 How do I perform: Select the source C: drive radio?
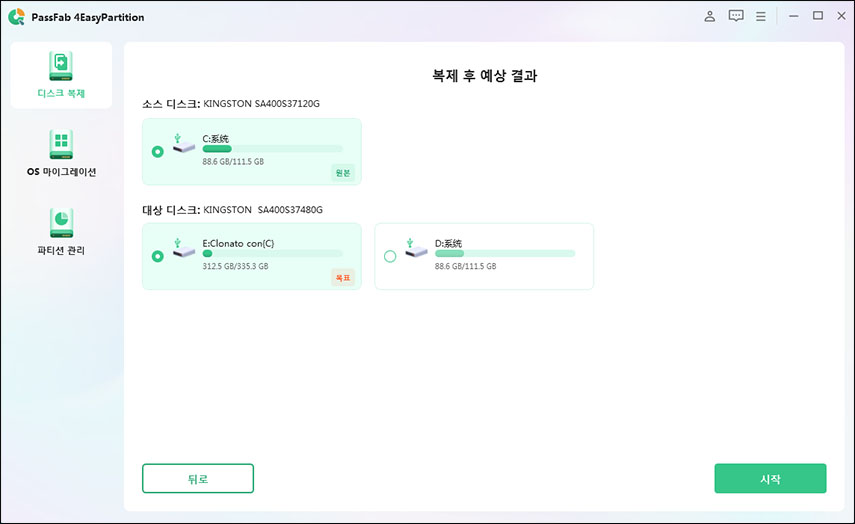click(158, 152)
